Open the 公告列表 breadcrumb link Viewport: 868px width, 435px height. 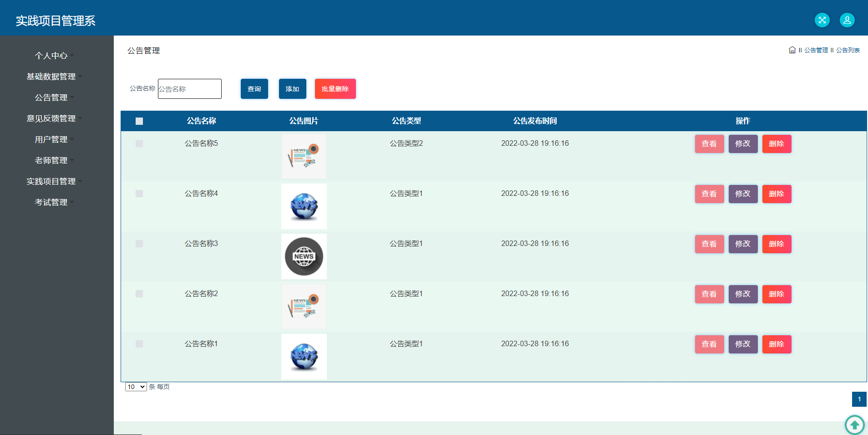848,50
